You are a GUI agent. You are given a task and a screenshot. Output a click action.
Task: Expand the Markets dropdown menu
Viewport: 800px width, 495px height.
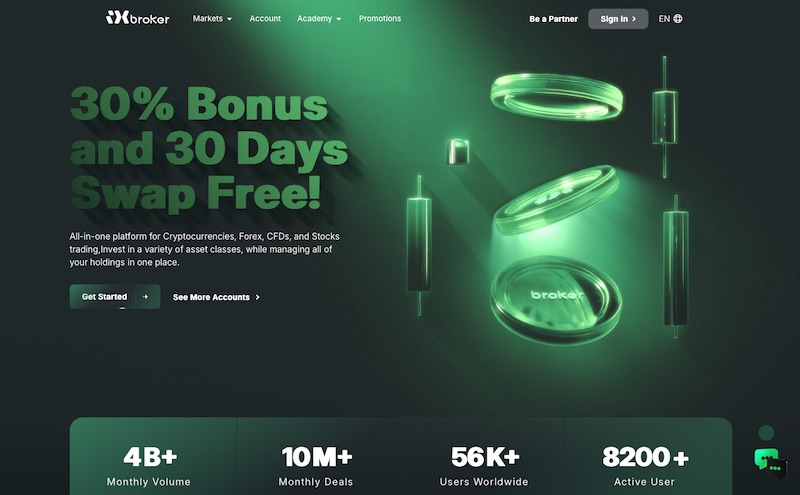point(212,18)
